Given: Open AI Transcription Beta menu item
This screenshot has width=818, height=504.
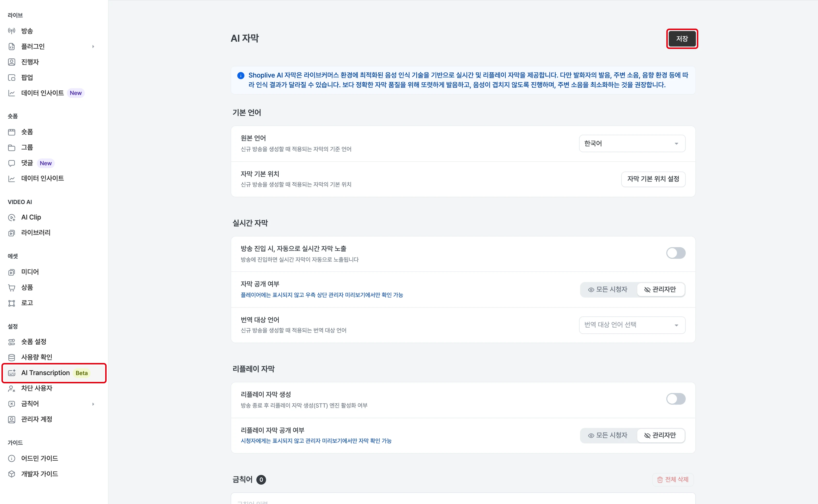Looking at the screenshot, I should (x=54, y=373).
